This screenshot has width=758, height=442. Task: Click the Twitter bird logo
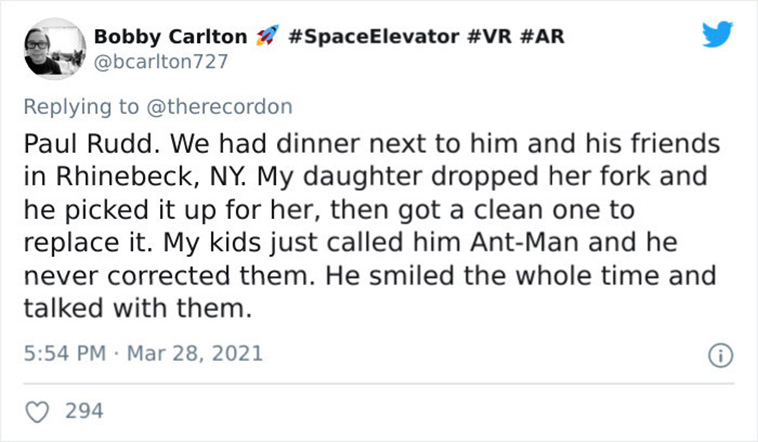[717, 34]
